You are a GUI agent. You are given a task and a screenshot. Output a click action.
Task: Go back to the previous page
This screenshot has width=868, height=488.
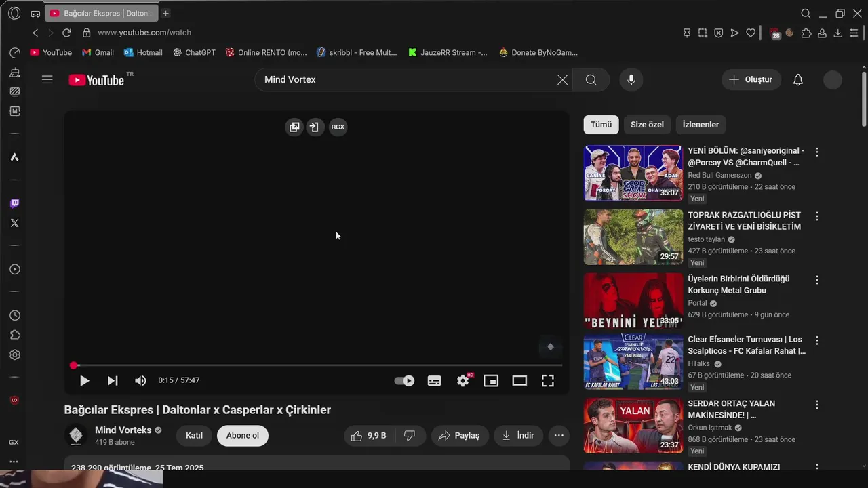point(35,33)
